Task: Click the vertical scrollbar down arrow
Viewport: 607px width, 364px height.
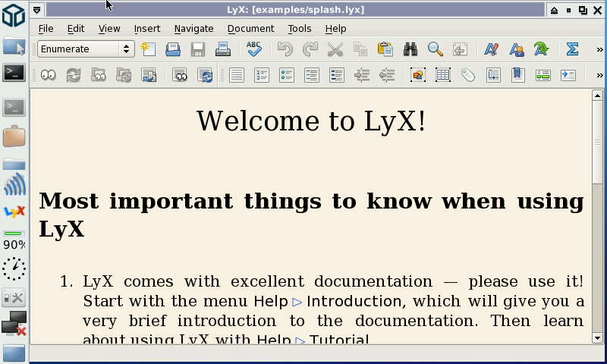Action: pos(597,337)
